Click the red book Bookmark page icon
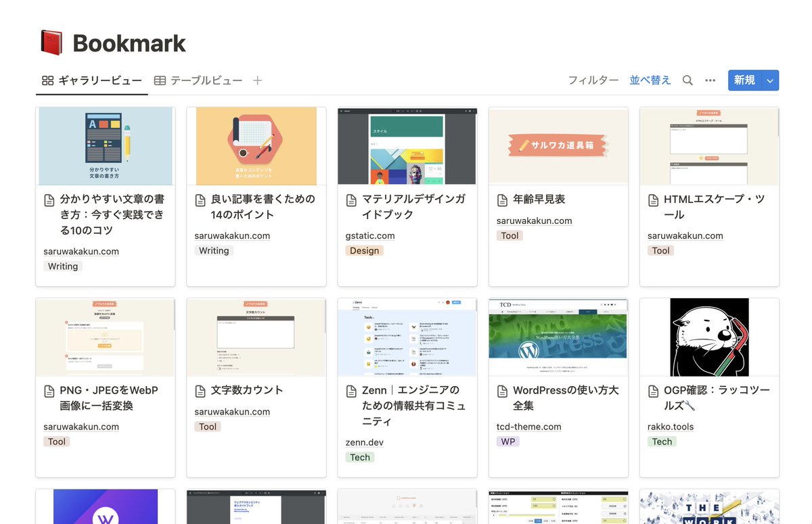Screen dimensions: 812x524 coord(51,43)
